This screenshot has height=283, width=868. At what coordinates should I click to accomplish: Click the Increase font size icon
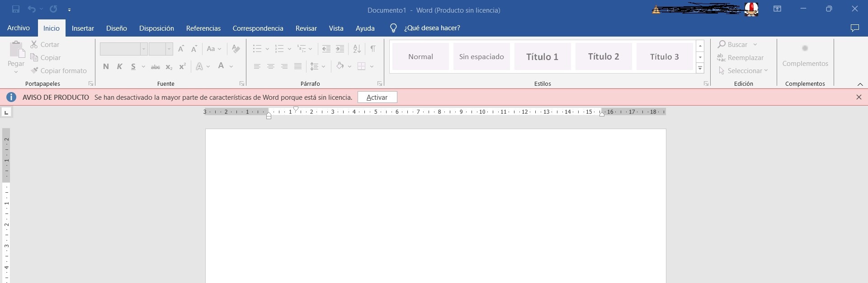pos(181,49)
